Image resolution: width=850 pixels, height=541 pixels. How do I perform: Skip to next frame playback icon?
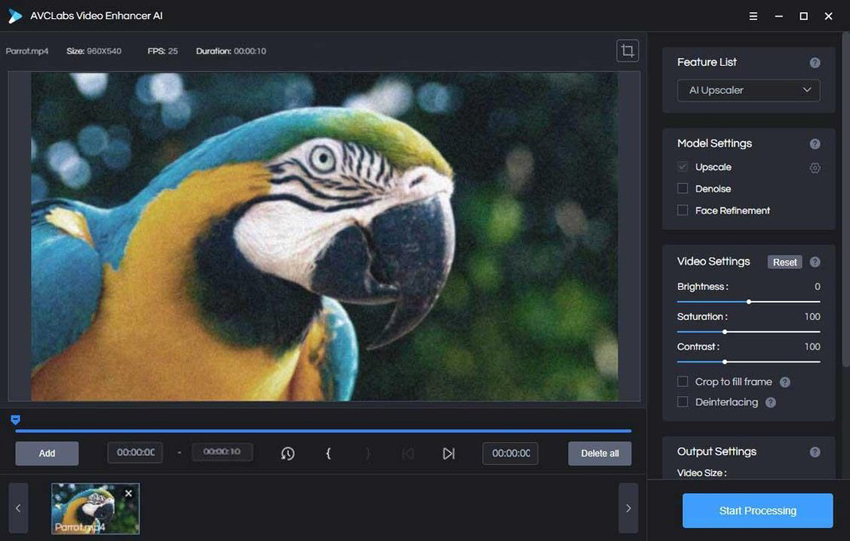tap(448, 453)
